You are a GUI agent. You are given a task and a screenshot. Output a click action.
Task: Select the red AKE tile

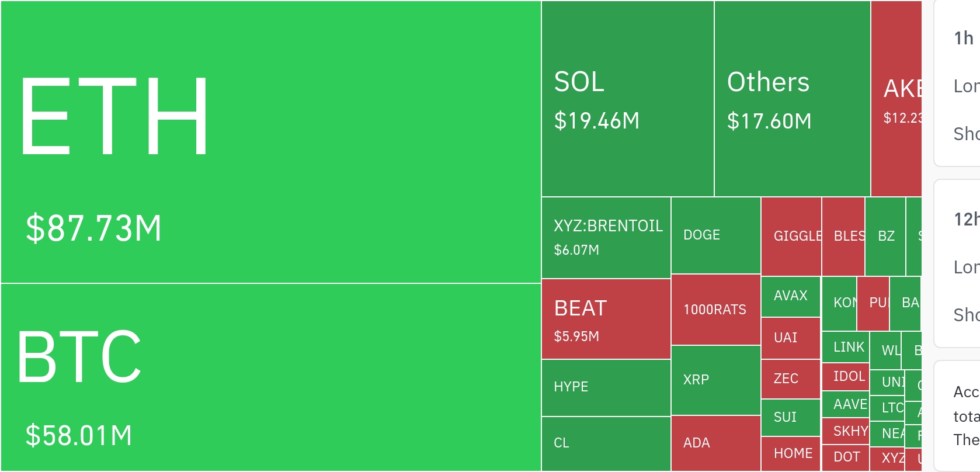pos(896,99)
